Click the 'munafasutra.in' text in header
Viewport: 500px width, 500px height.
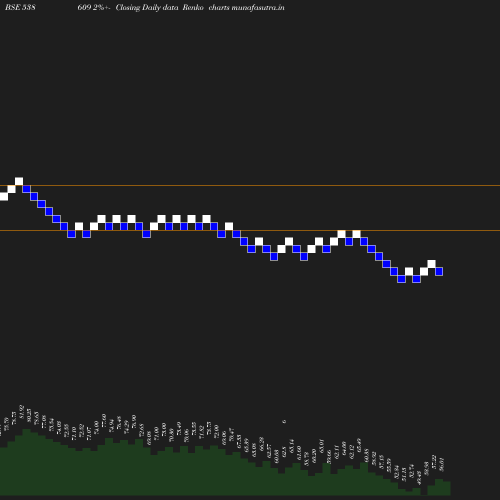[258, 7]
